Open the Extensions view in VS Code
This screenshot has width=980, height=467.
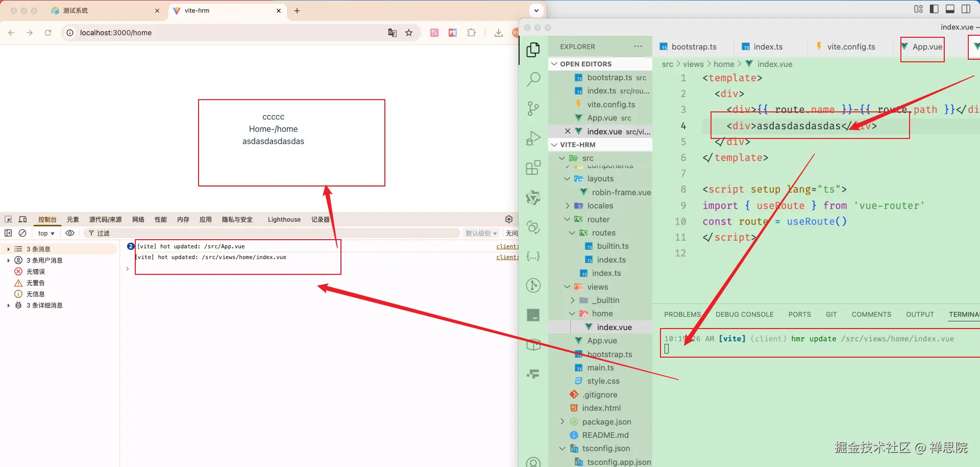click(533, 168)
